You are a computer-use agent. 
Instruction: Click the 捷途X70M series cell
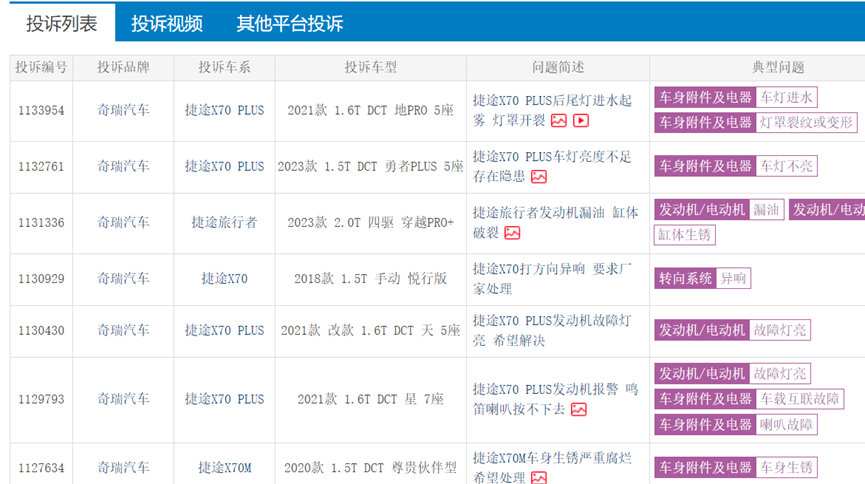225,468
